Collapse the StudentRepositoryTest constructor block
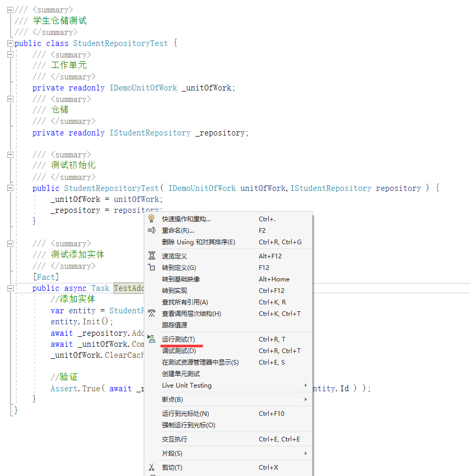The height and width of the screenshot is (476, 470). click(10, 188)
